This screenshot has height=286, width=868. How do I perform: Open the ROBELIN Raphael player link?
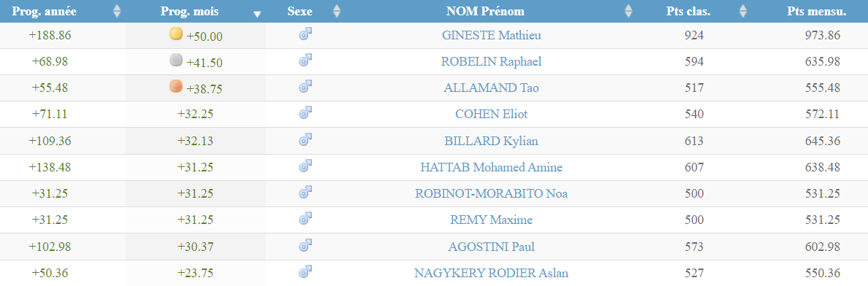click(491, 61)
